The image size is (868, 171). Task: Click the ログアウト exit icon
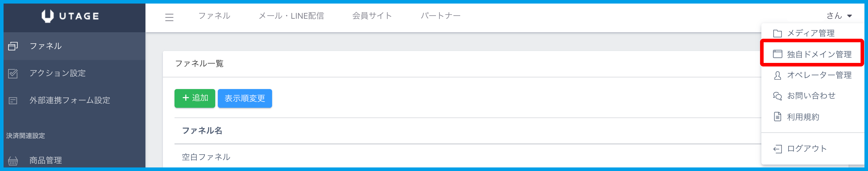tap(778, 149)
